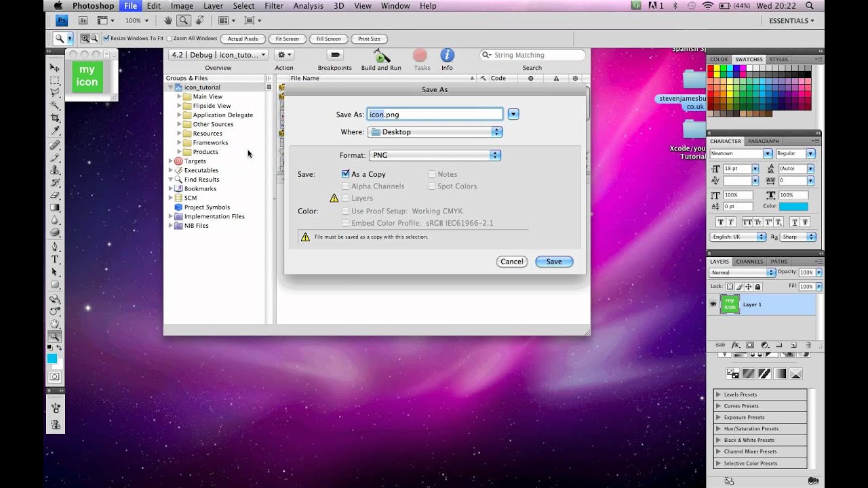
Task: Choose the Horizontal Type tool
Action: click(55, 260)
